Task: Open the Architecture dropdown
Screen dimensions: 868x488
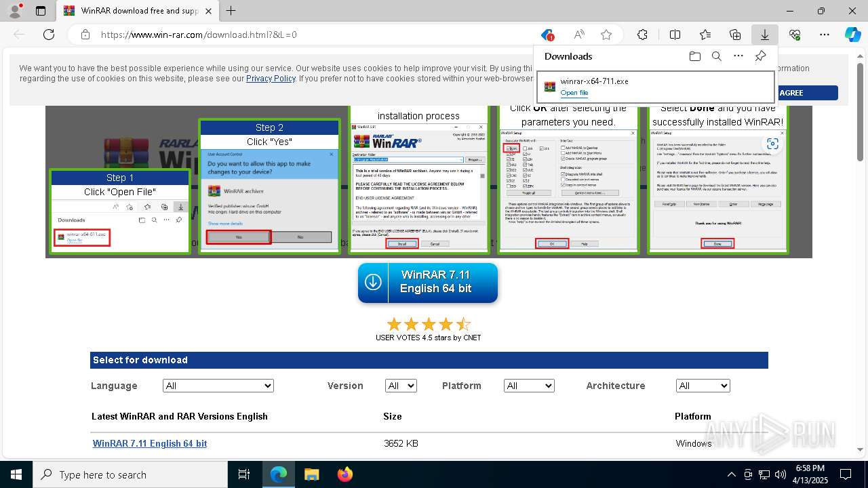Action: coord(703,386)
